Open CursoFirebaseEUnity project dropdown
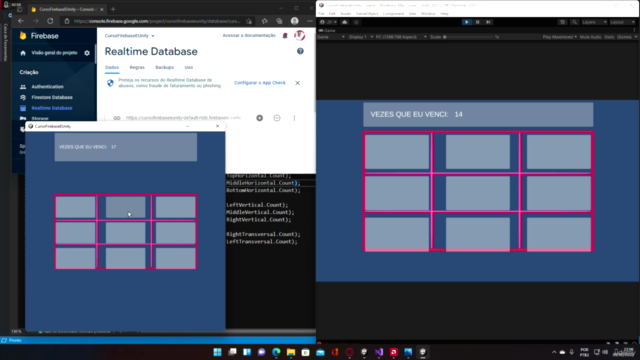The image size is (640, 360). point(129,36)
